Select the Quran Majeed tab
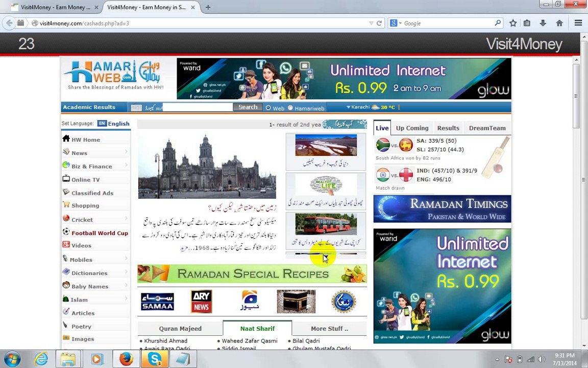 [180, 329]
